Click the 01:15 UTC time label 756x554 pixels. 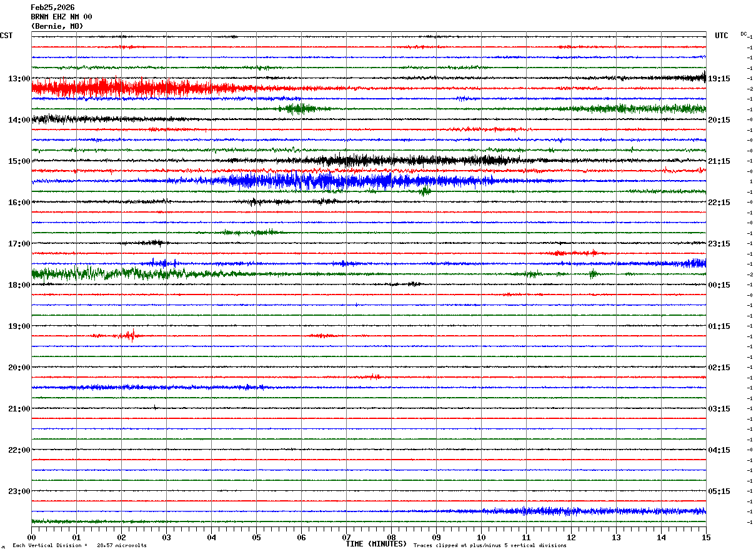pyautogui.click(x=719, y=326)
